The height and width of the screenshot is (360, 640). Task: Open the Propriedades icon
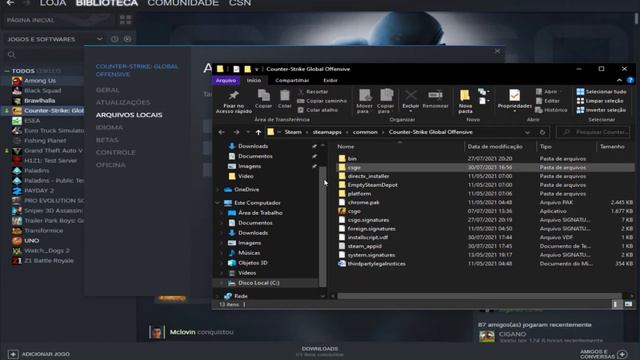click(514, 96)
